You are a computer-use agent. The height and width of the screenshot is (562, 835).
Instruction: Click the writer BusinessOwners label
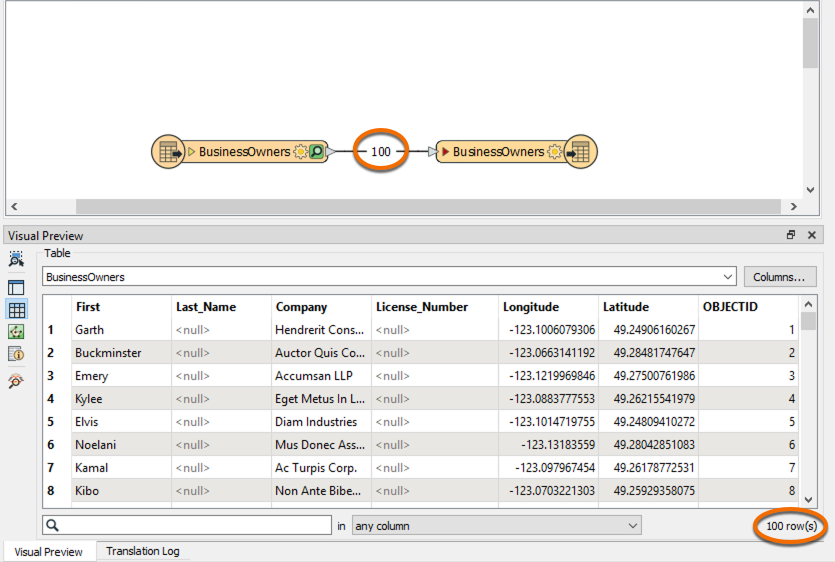click(x=498, y=152)
